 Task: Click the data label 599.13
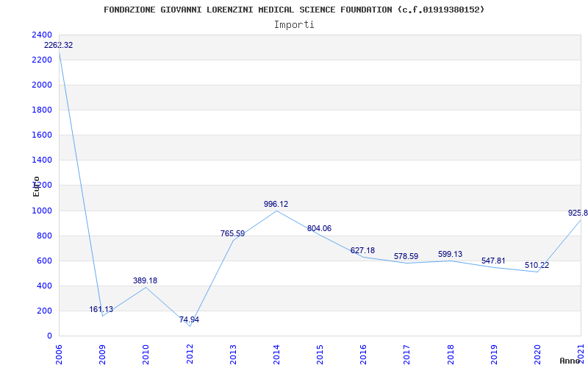450,254
